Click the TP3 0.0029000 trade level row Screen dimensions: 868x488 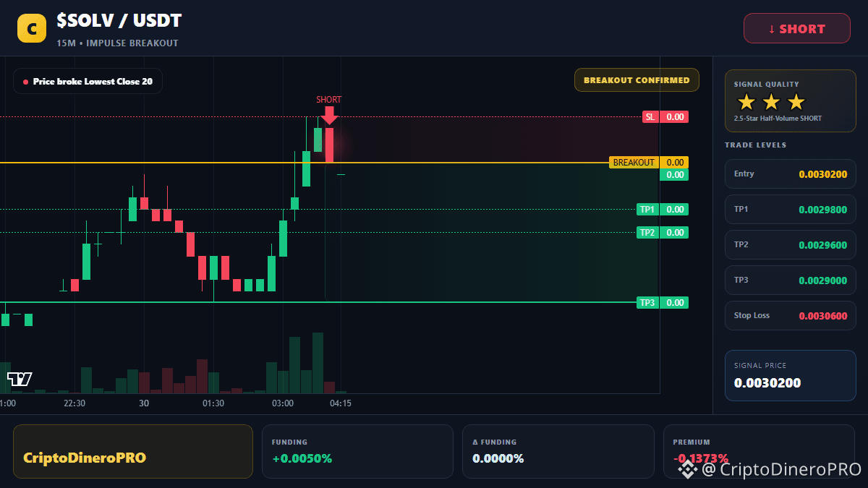(790, 281)
